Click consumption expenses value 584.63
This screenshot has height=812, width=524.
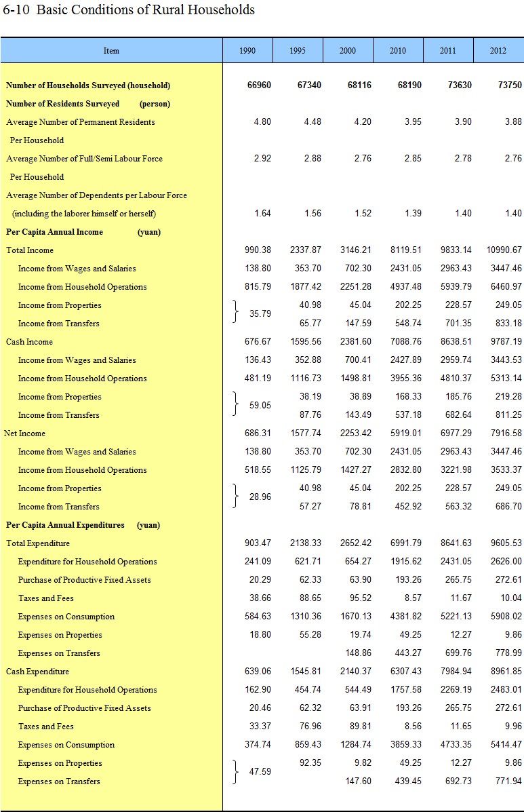(258, 616)
